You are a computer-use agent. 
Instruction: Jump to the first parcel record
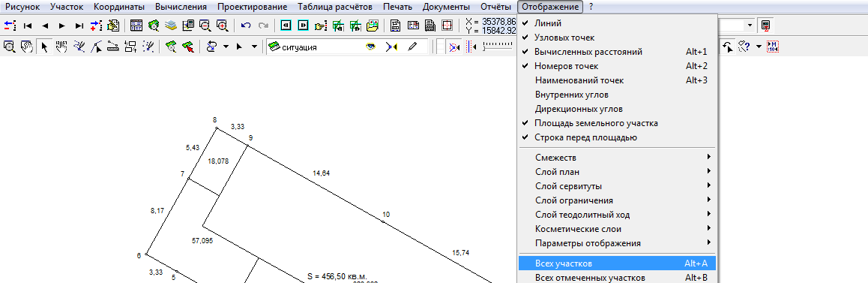[28, 26]
